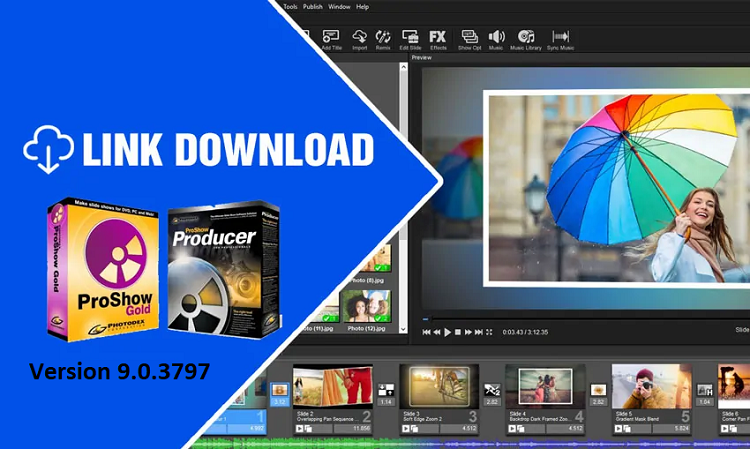Open the Music Library

coord(526,40)
